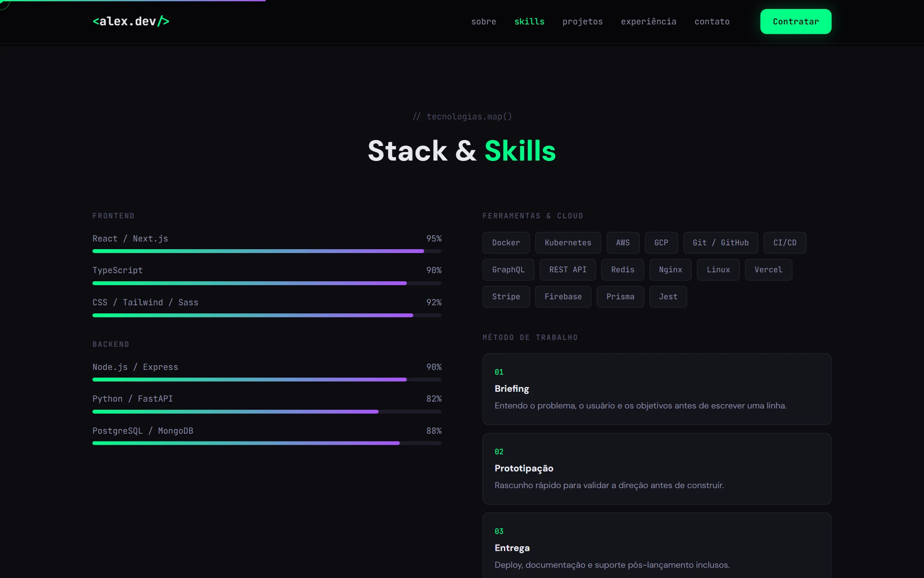Click the alex.dev logo

(131, 21)
